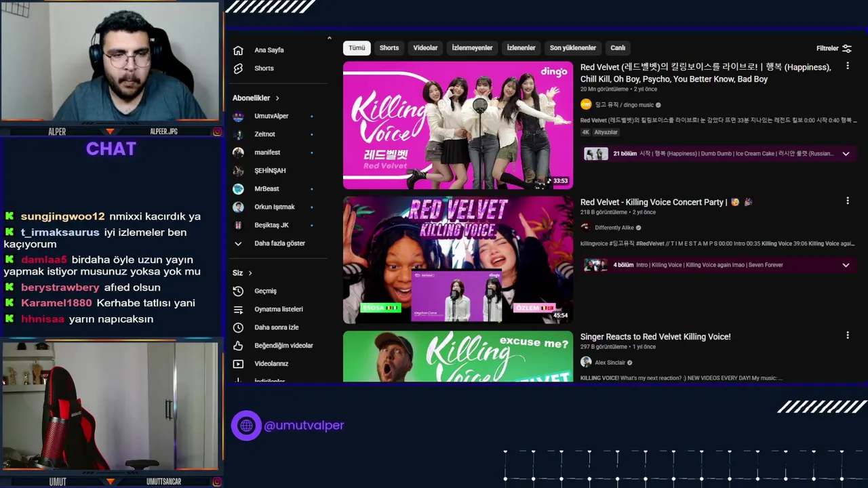Open Red Velvet Killing Voice Concert Party title

tap(666, 202)
